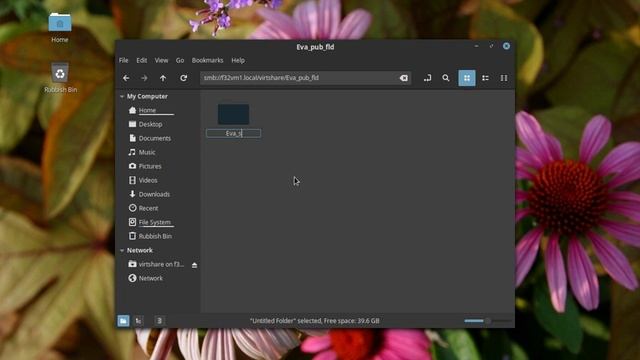This screenshot has width=640, height=360.
Task: Select the new folder icon thumbnail
Action: coord(233,114)
